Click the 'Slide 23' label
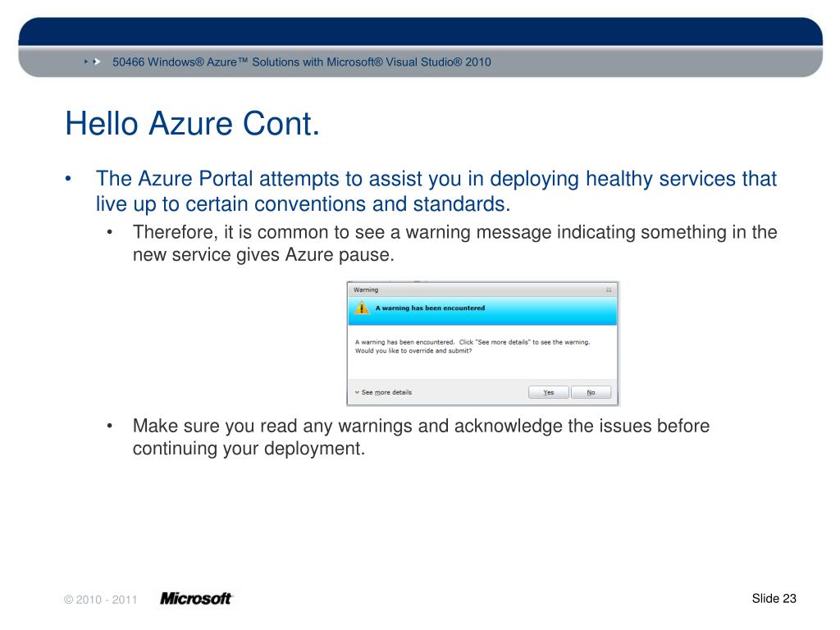The image size is (840, 630). click(774, 598)
